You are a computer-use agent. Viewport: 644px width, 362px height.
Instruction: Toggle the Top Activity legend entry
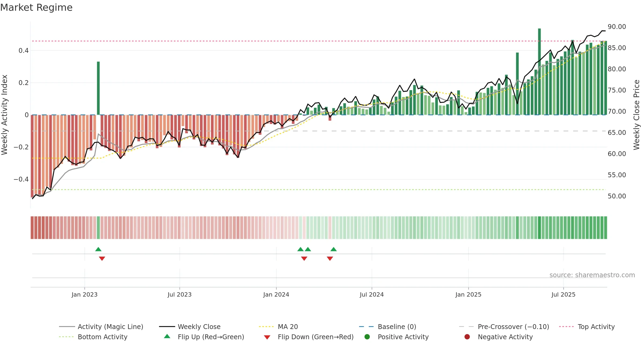[x=587, y=327]
